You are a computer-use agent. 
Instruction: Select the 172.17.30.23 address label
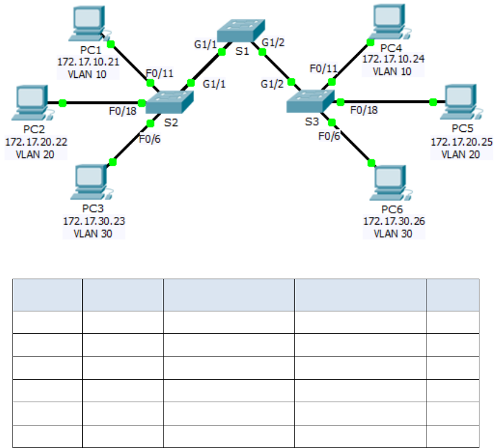coord(94,221)
